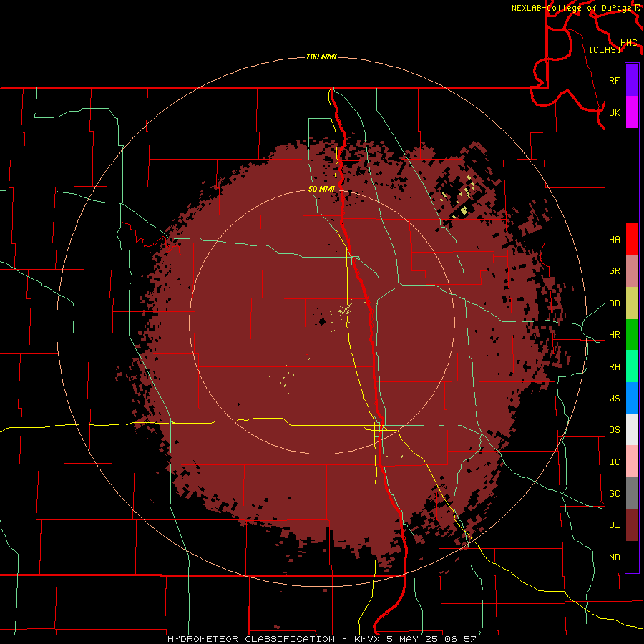
Task: Click the 'HA' legend label
Action: [614, 240]
